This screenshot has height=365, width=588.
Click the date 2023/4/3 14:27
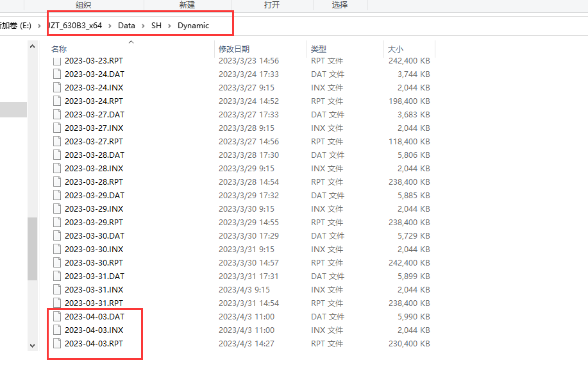coord(246,344)
